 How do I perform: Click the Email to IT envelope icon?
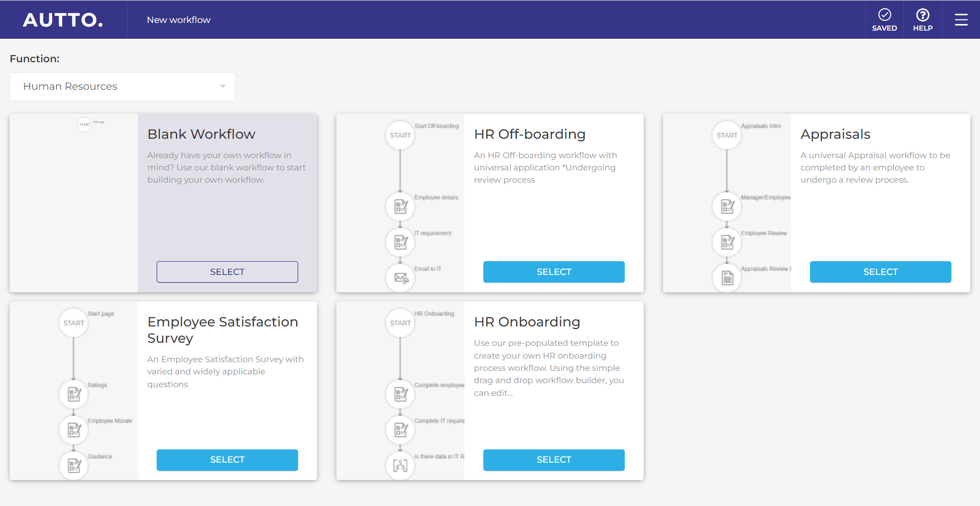[401, 278]
